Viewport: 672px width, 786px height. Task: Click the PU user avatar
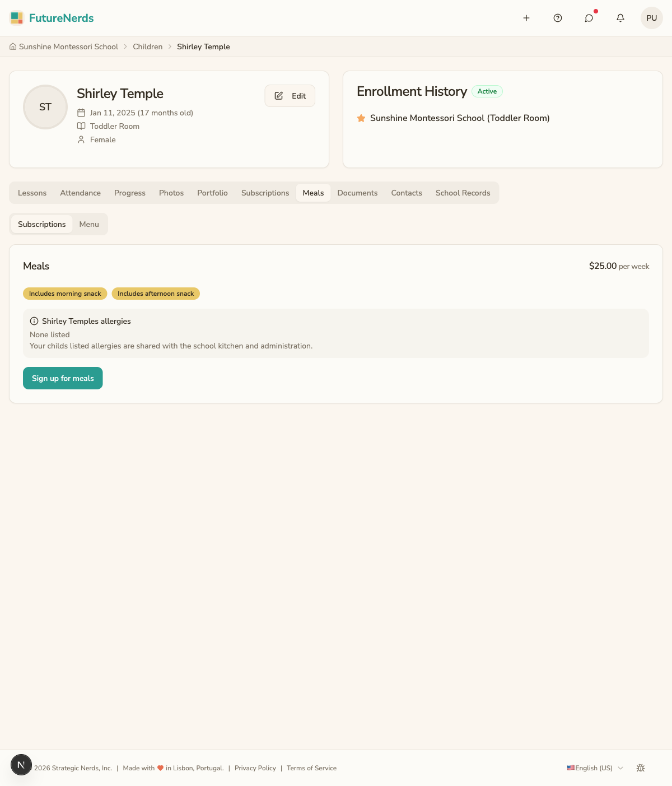pyautogui.click(x=652, y=18)
